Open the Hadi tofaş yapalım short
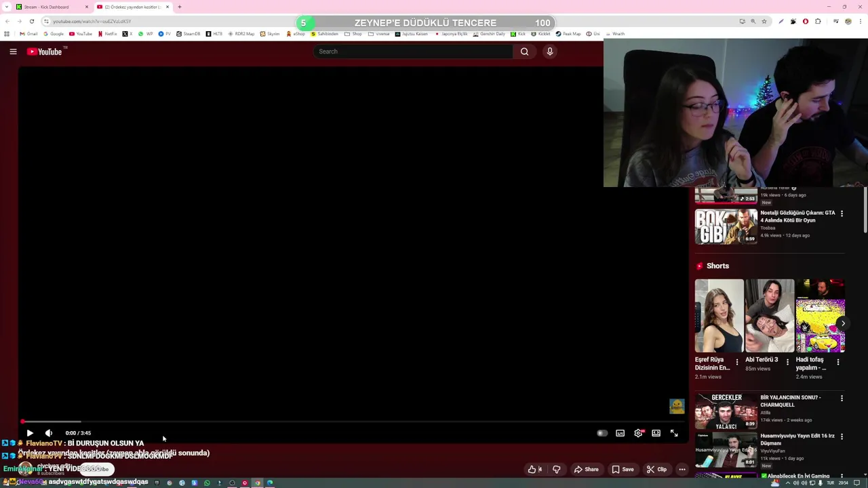Image resolution: width=868 pixels, height=488 pixels. [x=821, y=316]
